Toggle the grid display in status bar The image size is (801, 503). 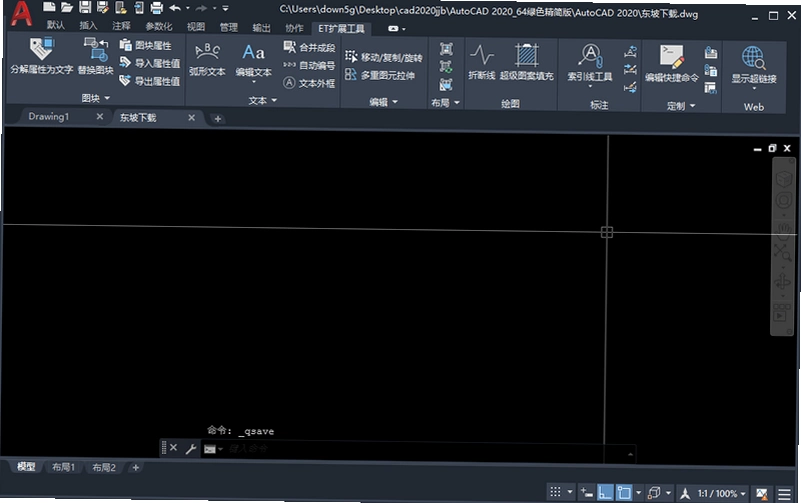click(555, 492)
